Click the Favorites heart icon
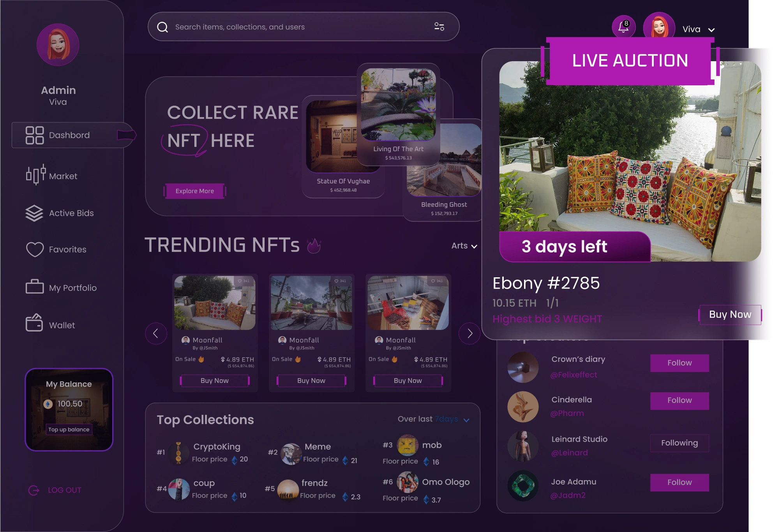The height and width of the screenshot is (532, 780). 35,249
